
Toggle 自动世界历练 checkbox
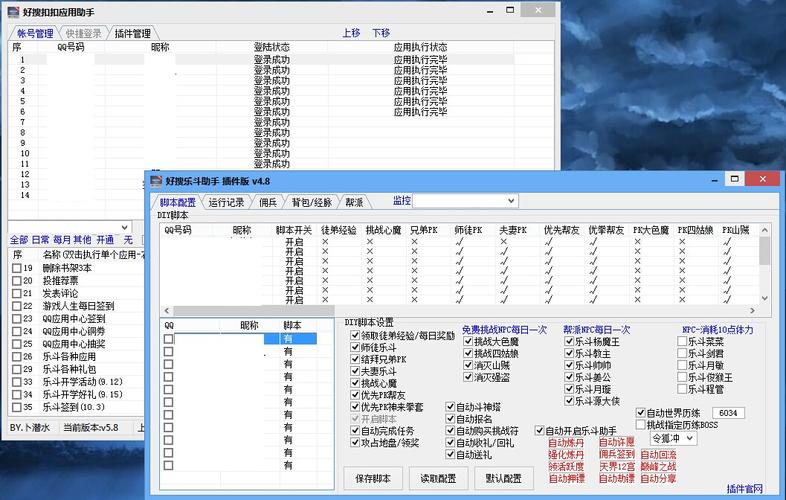point(640,412)
